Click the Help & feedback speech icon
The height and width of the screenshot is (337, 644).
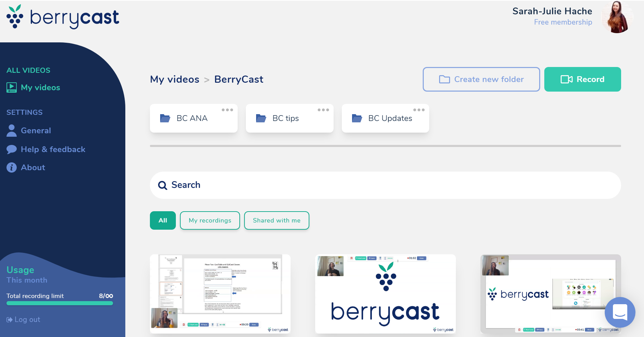pos(12,149)
